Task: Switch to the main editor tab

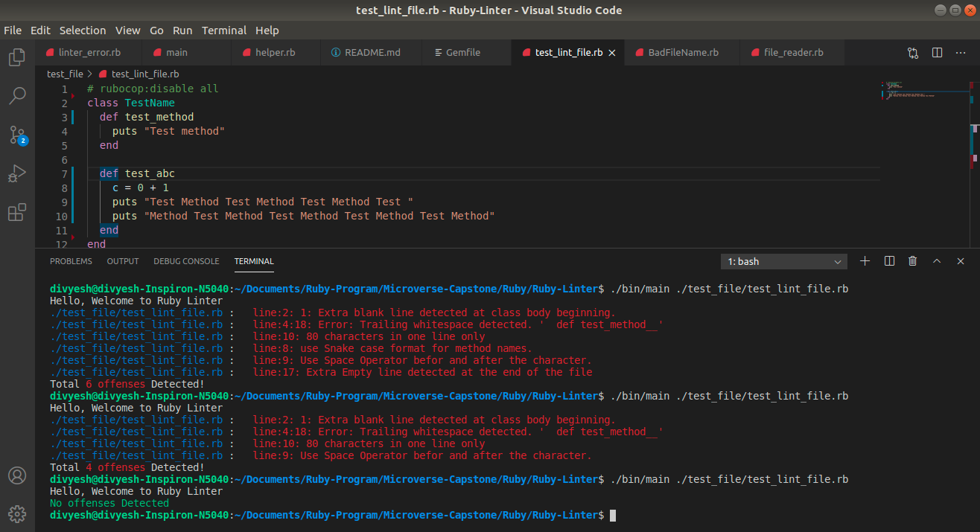Action: [x=186, y=53]
